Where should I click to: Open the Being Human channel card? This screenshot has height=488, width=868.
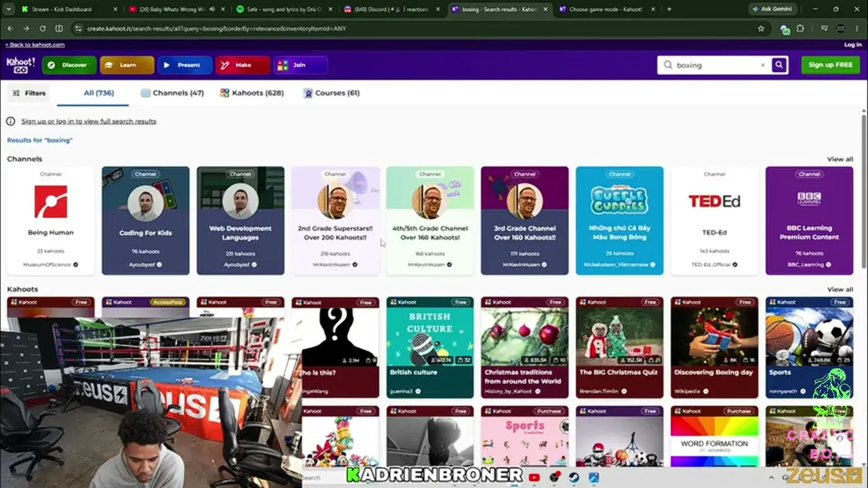51,221
